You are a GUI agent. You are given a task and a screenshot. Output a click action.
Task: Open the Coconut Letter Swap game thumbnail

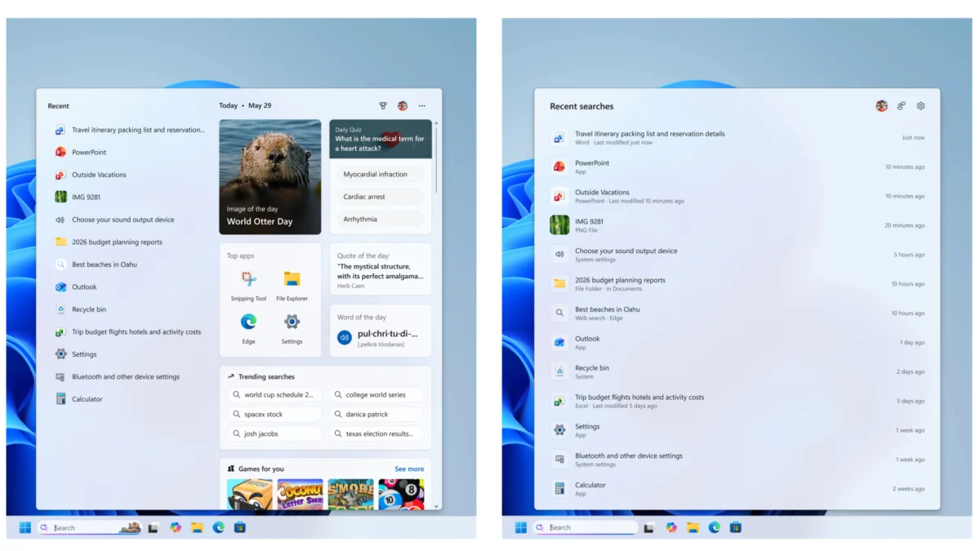tap(300, 495)
